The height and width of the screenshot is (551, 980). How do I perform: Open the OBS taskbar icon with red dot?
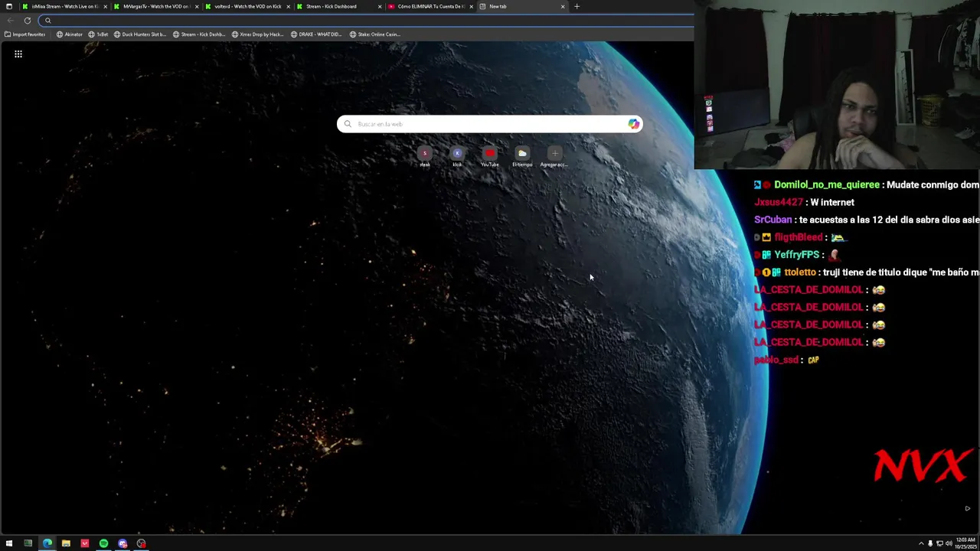click(x=141, y=543)
